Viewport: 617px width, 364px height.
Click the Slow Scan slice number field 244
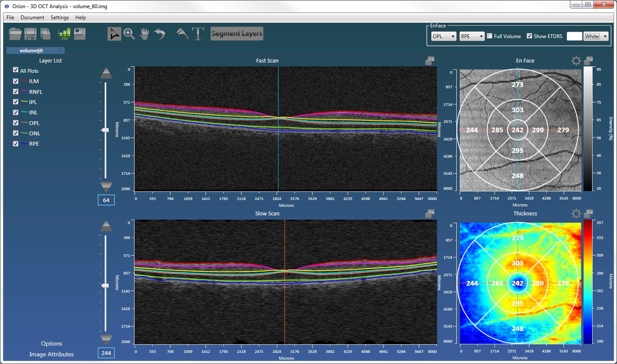[106, 353]
